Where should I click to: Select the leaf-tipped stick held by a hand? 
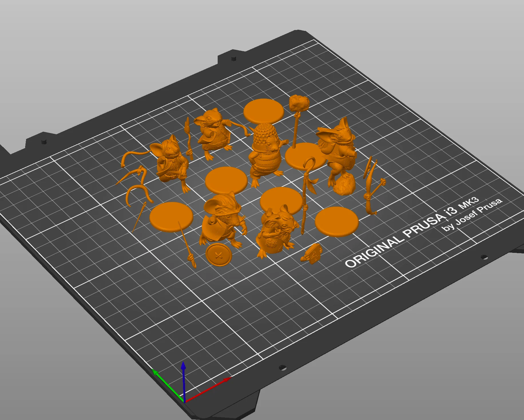(188, 137)
